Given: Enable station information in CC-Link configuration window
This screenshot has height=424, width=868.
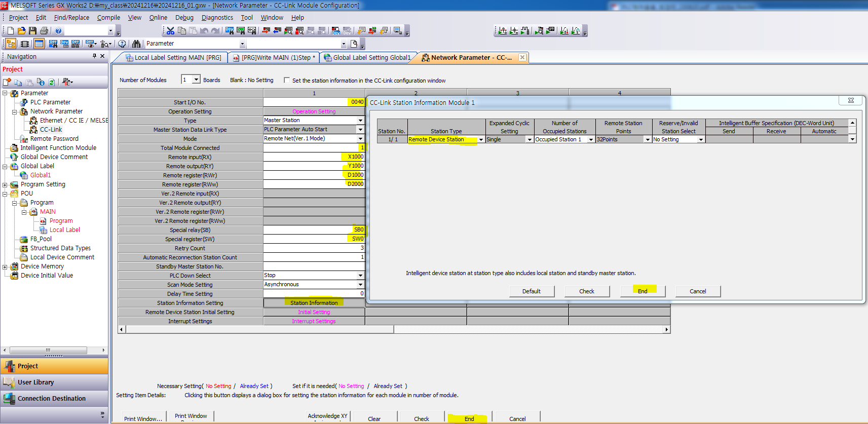Looking at the screenshot, I should pyautogui.click(x=287, y=80).
